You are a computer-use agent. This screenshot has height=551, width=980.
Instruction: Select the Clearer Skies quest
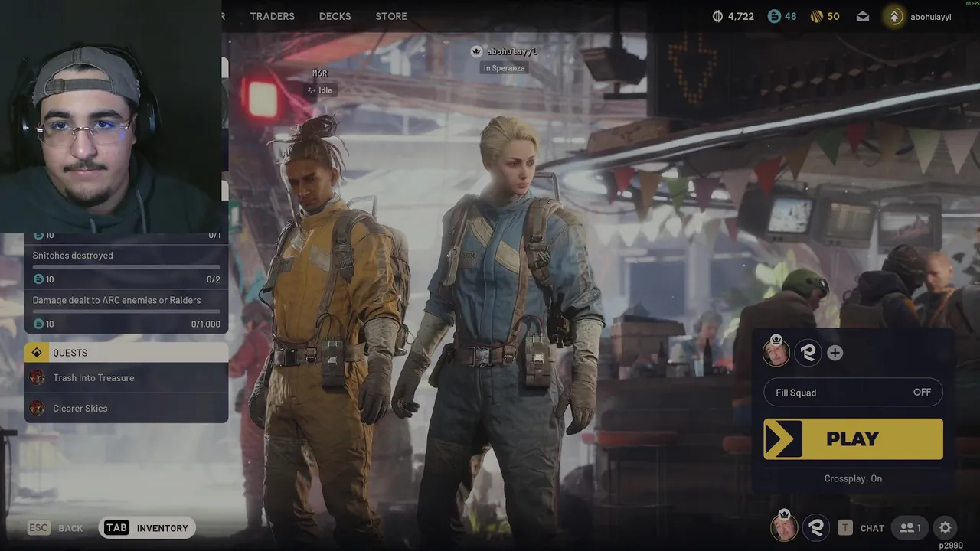pyautogui.click(x=126, y=409)
